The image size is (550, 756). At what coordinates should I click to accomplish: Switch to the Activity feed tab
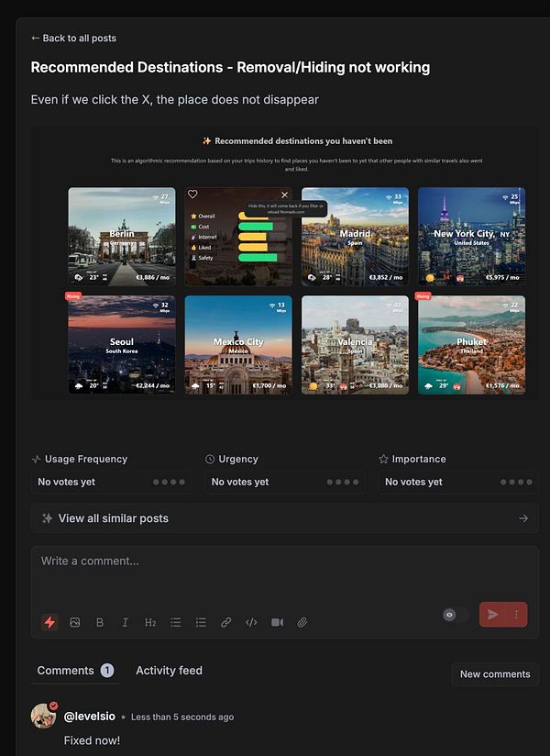click(x=169, y=670)
